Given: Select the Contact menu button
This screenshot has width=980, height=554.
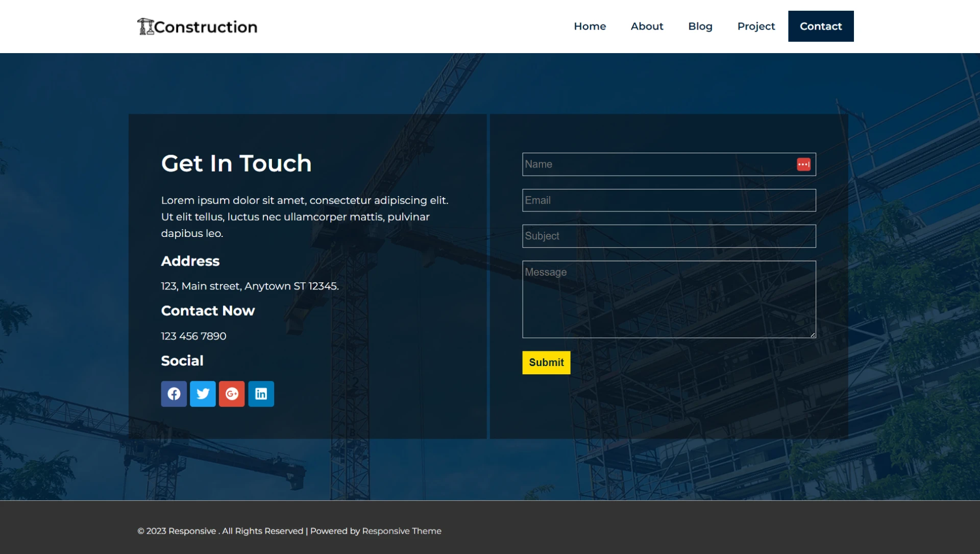Looking at the screenshot, I should point(821,26).
